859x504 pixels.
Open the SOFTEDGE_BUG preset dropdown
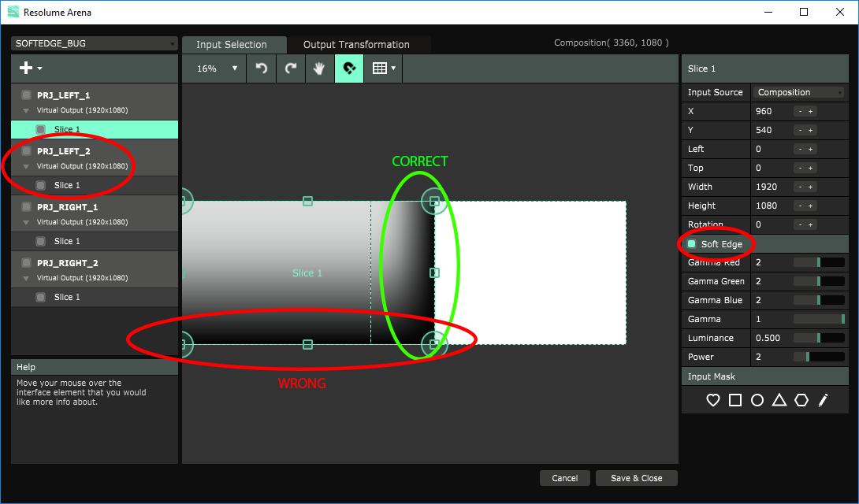coord(95,43)
